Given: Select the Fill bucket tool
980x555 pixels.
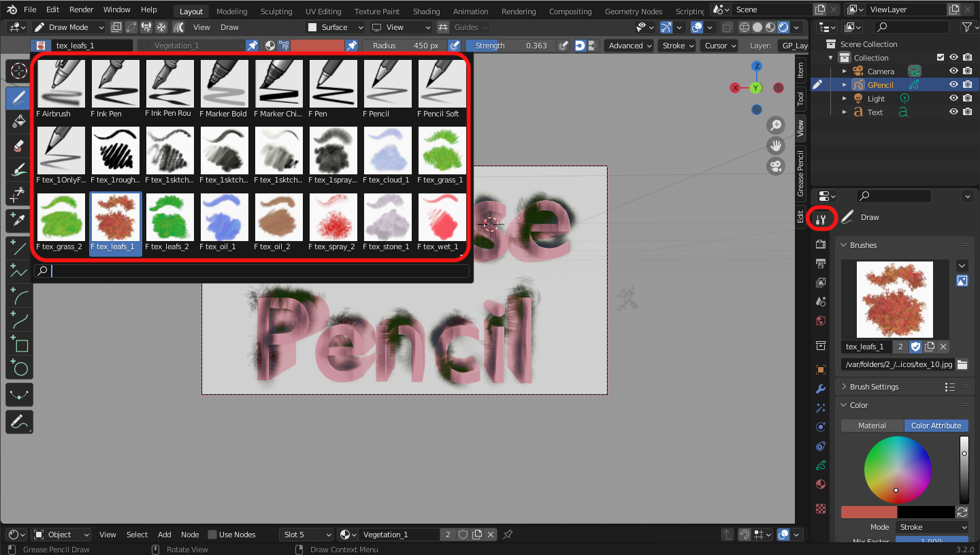Looking at the screenshot, I should (19, 121).
